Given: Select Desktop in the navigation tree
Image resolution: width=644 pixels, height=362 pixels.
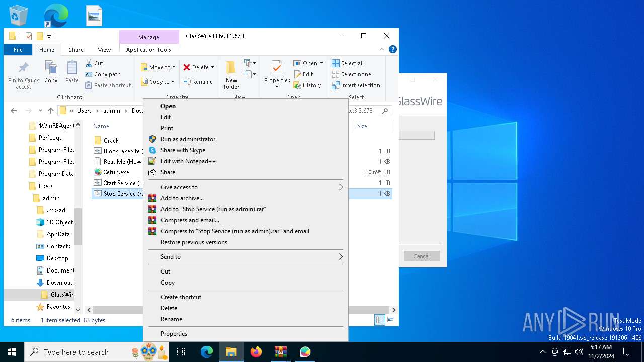Looking at the screenshot, I should pos(57,258).
